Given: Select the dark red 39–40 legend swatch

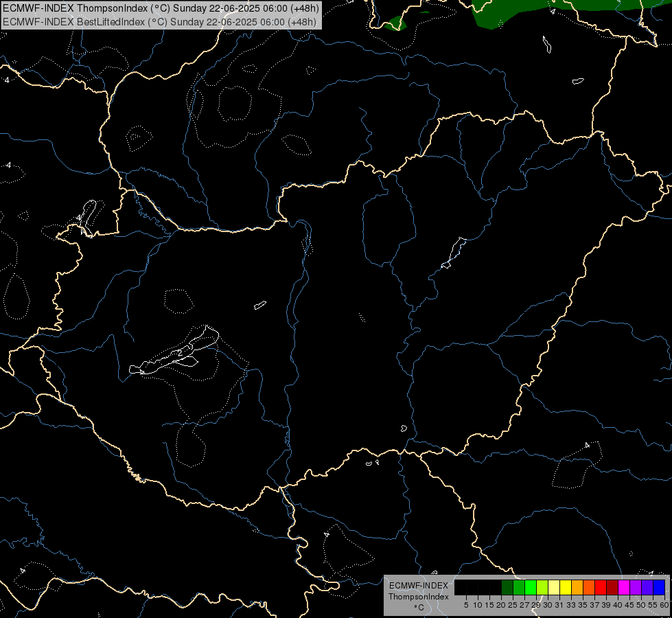Looking at the screenshot, I should click(x=612, y=588).
